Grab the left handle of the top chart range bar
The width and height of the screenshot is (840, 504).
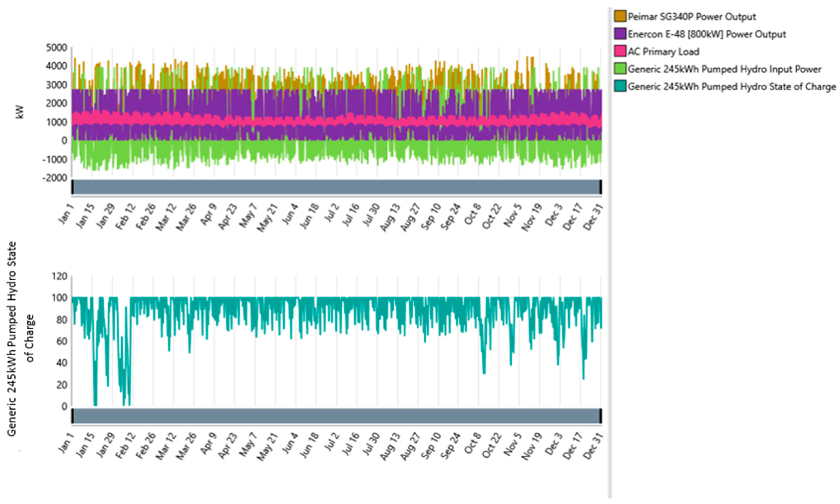click(x=72, y=187)
